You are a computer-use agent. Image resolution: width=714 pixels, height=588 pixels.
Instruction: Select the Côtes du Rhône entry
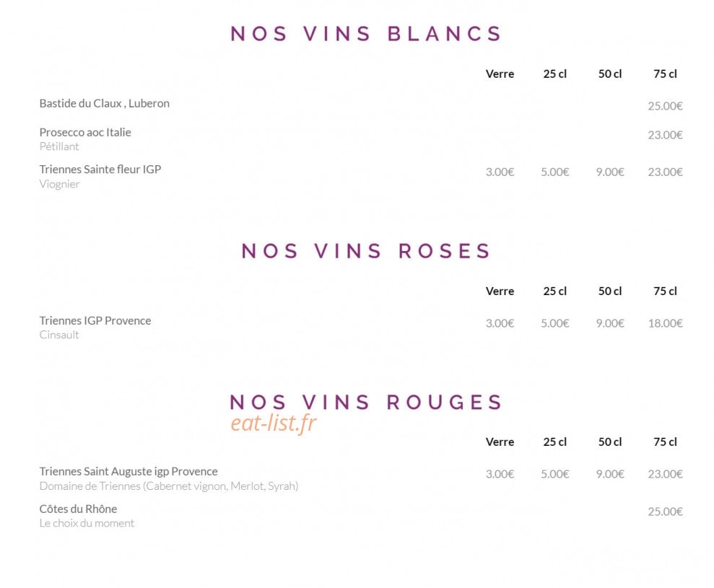pyautogui.click(x=78, y=509)
